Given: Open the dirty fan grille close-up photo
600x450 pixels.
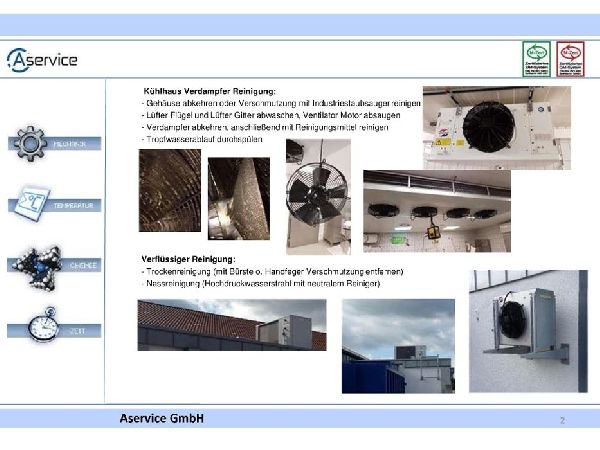Looking at the screenshot, I should pyautogui.click(x=168, y=191).
